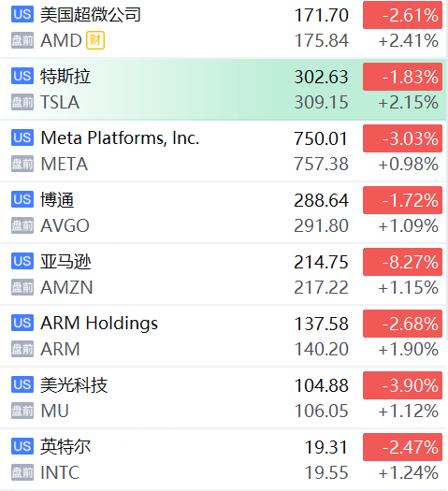
Task: Click the 盘前 pre-market tag beside AMZN
Action: 22,287
